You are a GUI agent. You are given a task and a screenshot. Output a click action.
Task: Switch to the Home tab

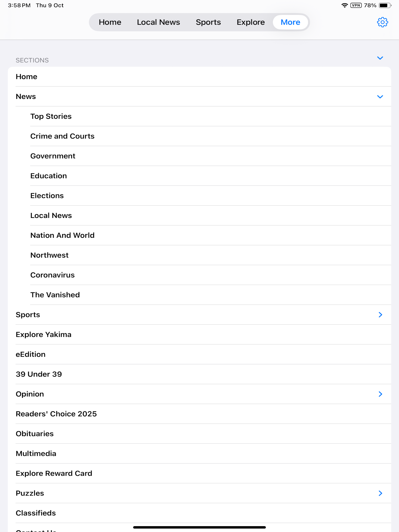(110, 22)
